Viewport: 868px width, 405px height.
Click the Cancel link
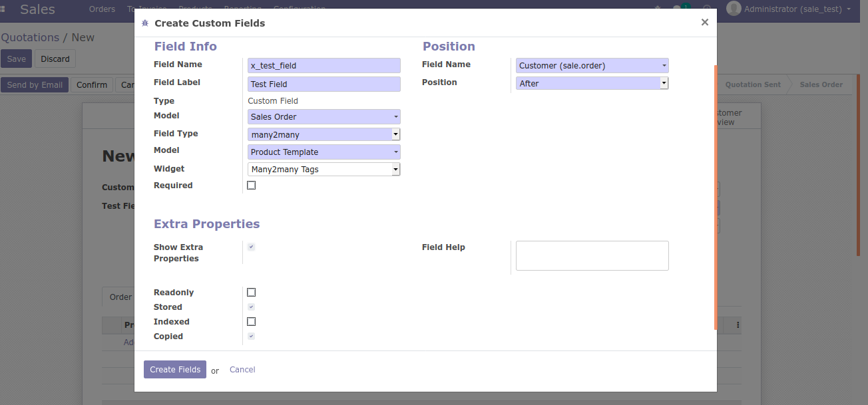pyautogui.click(x=242, y=370)
